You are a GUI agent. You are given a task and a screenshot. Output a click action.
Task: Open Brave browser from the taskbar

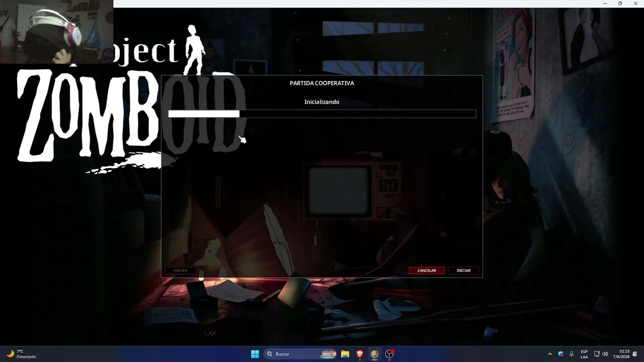[x=360, y=354]
